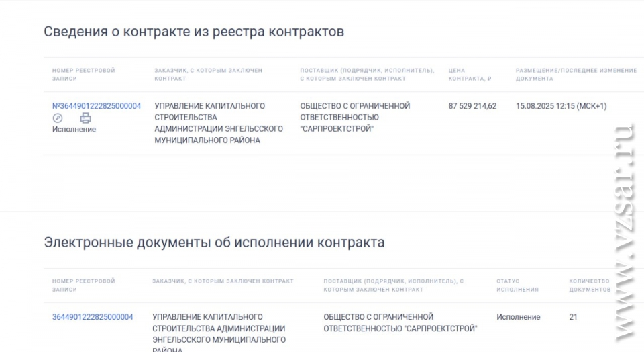Click 'ЗАКАЗЧИК, С КОТОРЫМ ЗАКЛЮЧЕН КОНТРАКТ' header in the contracts registry table
This screenshot has width=644, height=352.
click(208, 75)
